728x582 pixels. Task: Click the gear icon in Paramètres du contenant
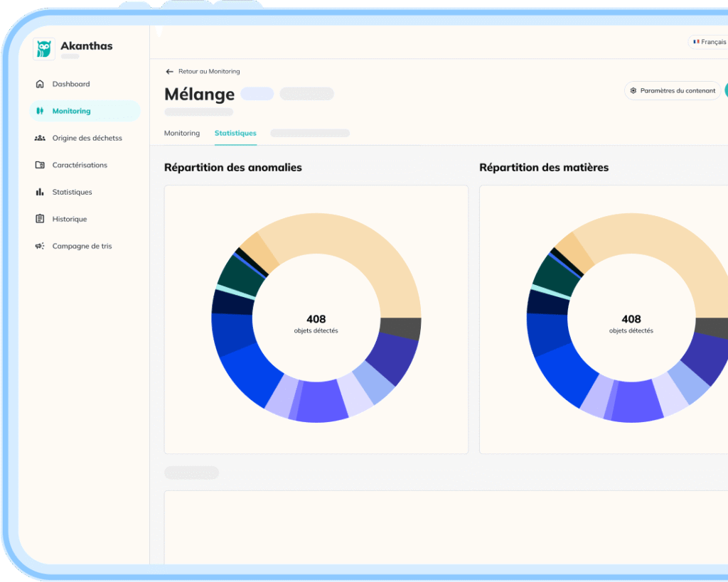633,90
